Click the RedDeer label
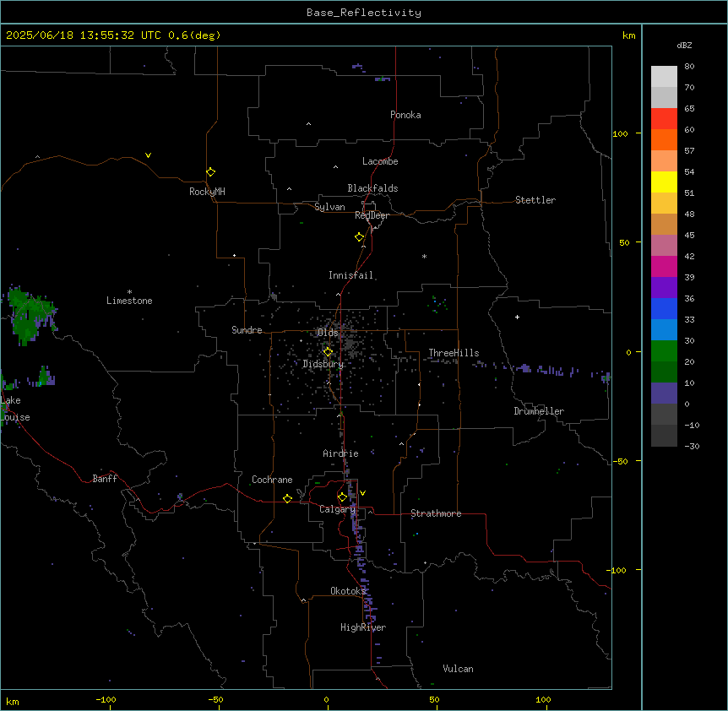 point(372,214)
